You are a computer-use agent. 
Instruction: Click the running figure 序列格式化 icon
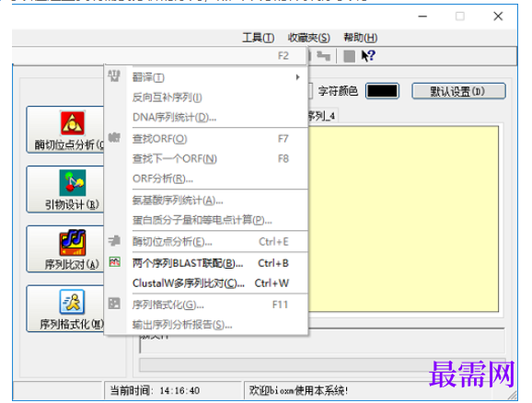pos(72,302)
